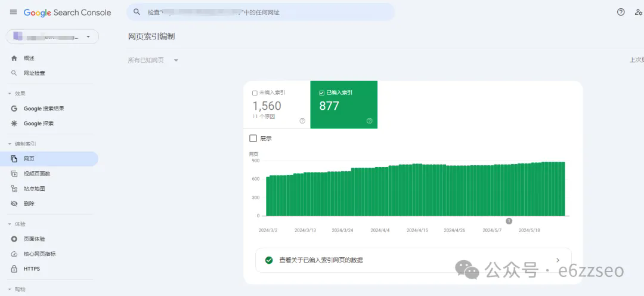Image resolution: width=644 pixels, height=296 pixels.
Task: Click help icon in 已编入索引 card
Action: pyautogui.click(x=369, y=121)
